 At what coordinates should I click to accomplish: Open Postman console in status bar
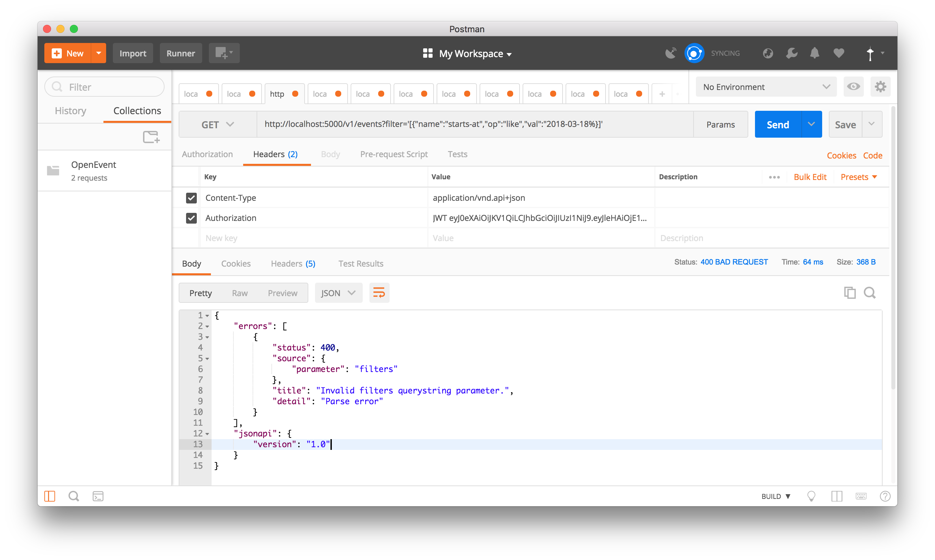point(98,496)
